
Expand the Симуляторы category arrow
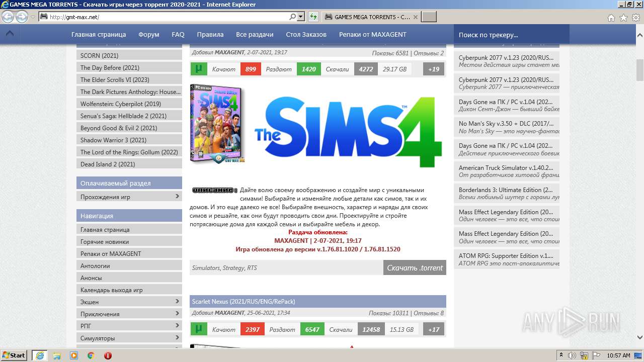pos(177,337)
